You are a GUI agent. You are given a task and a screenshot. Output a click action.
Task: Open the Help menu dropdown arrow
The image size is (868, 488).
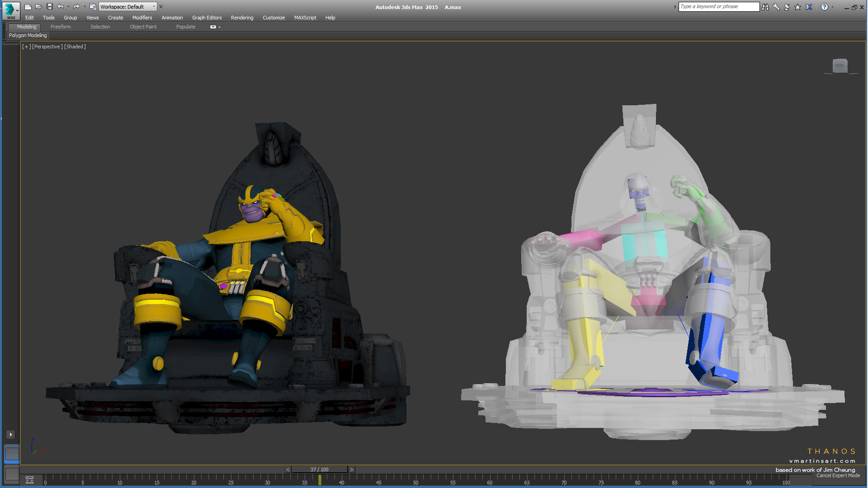pos(832,7)
